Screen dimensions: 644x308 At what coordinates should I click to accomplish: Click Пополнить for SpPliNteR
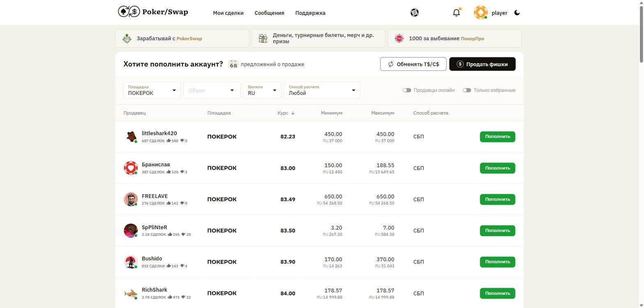[497, 230]
